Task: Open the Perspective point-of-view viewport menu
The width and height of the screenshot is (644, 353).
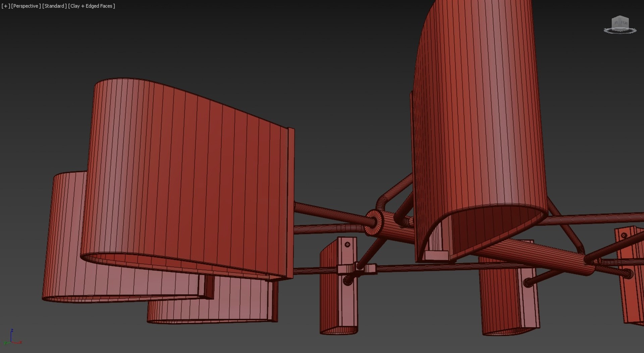Action: (26, 6)
